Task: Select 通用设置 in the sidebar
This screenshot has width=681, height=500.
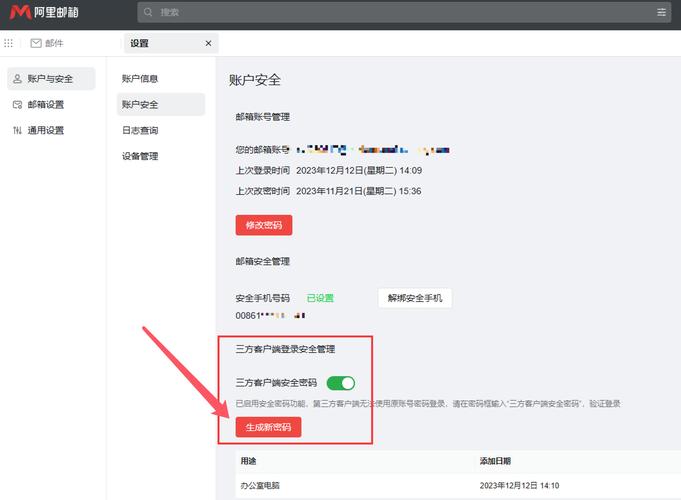Action: coord(51,130)
